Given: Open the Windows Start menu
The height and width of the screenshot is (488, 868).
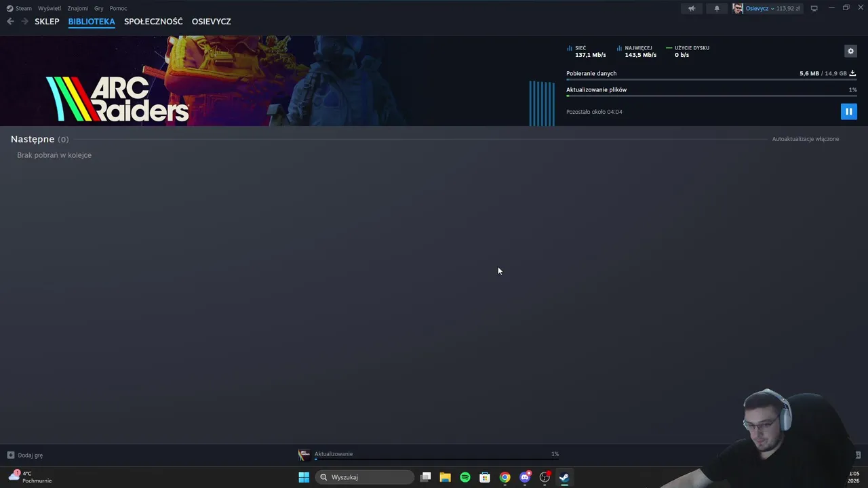Looking at the screenshot, I should pos(304,477).
